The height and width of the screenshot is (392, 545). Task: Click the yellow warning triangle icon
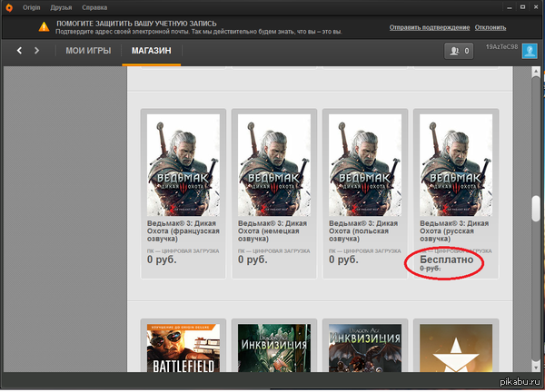[44, 26]
